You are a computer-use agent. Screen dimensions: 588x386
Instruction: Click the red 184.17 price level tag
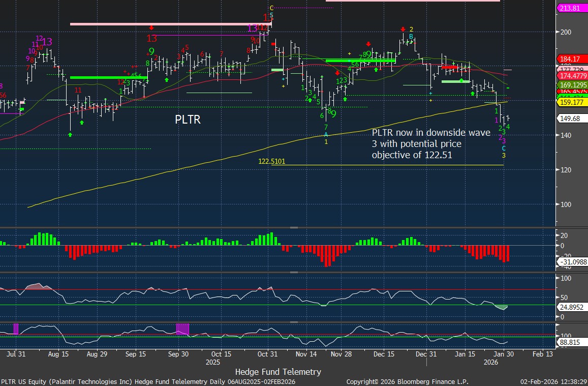coord(571,59)
